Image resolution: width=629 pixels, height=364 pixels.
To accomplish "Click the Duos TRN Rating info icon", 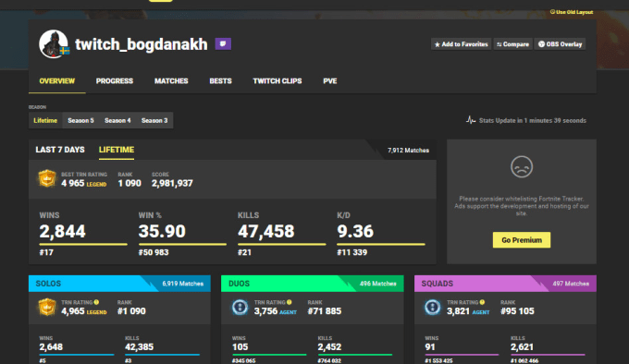I will click(290, 302).
